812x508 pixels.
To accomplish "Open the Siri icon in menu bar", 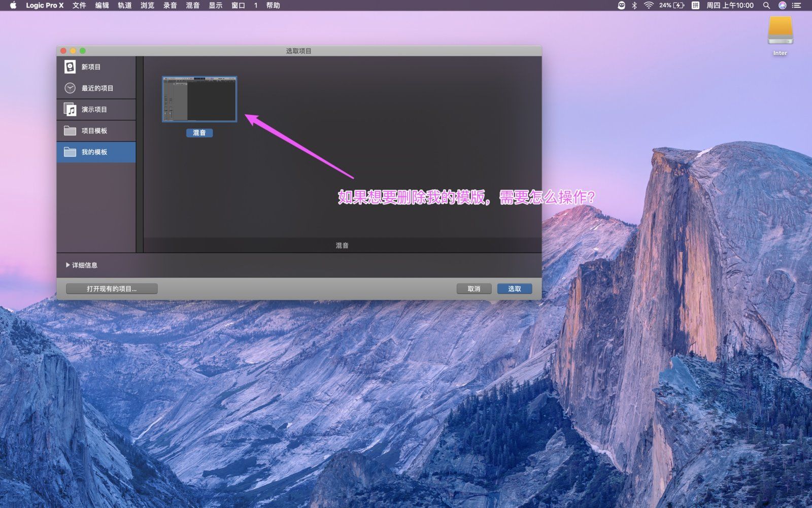I will click(x=782, y=5).
